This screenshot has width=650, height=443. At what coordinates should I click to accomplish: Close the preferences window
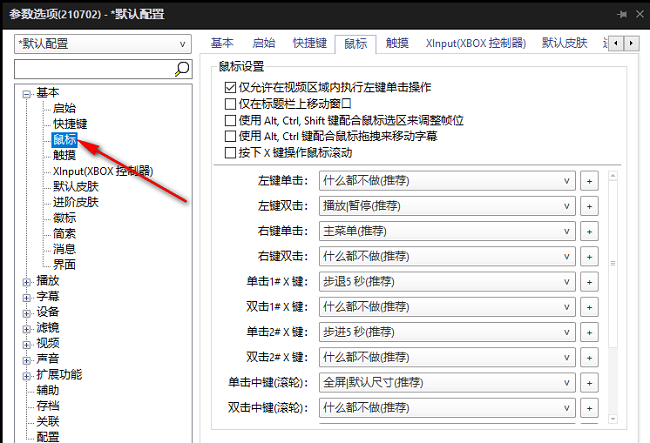click(640, 14)
